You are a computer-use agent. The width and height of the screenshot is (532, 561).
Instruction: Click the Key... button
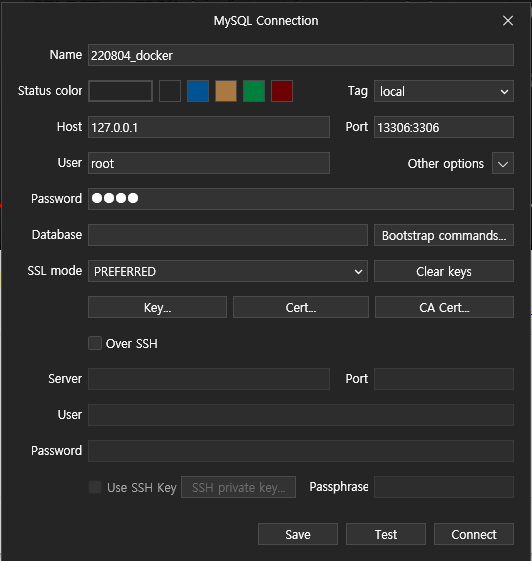pyautogui.click(x=157, y=307)
